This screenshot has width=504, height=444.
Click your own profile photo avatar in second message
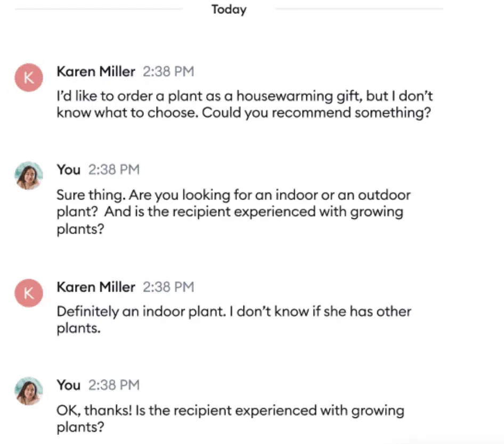coord(28,175)
